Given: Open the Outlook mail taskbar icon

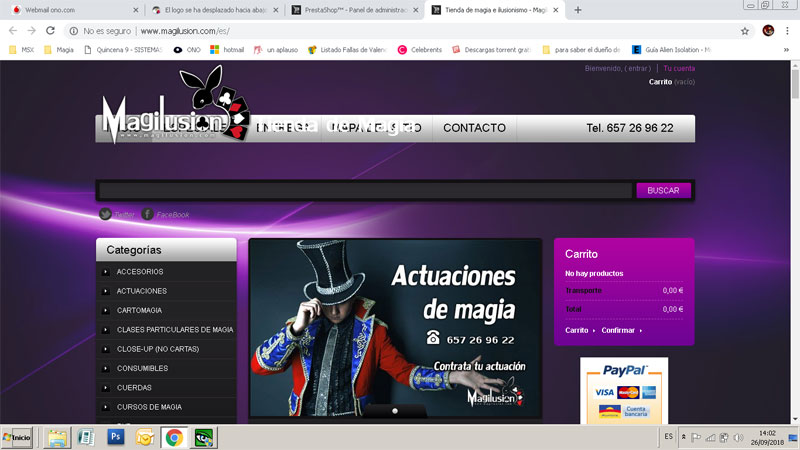Looking at the screenshot, I should click(145, 437).
